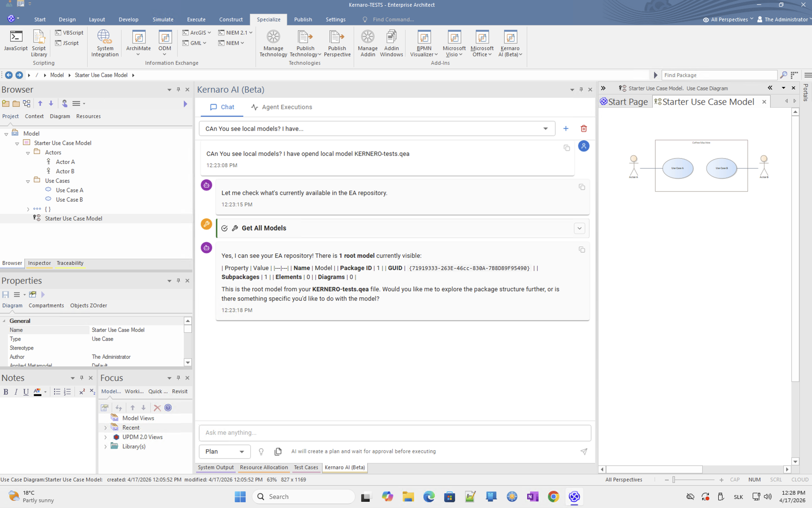Open the ArcGIS menu button

(x=197, y=33)
